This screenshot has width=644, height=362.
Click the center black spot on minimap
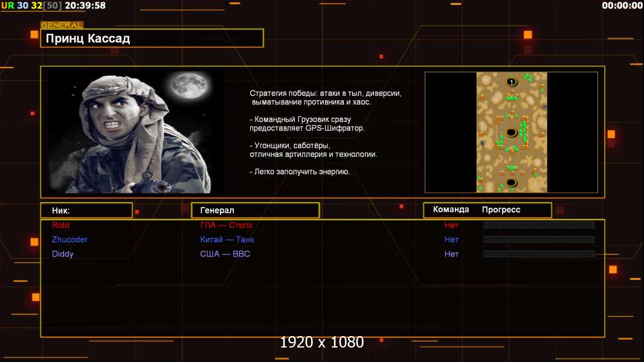point(511,132)
